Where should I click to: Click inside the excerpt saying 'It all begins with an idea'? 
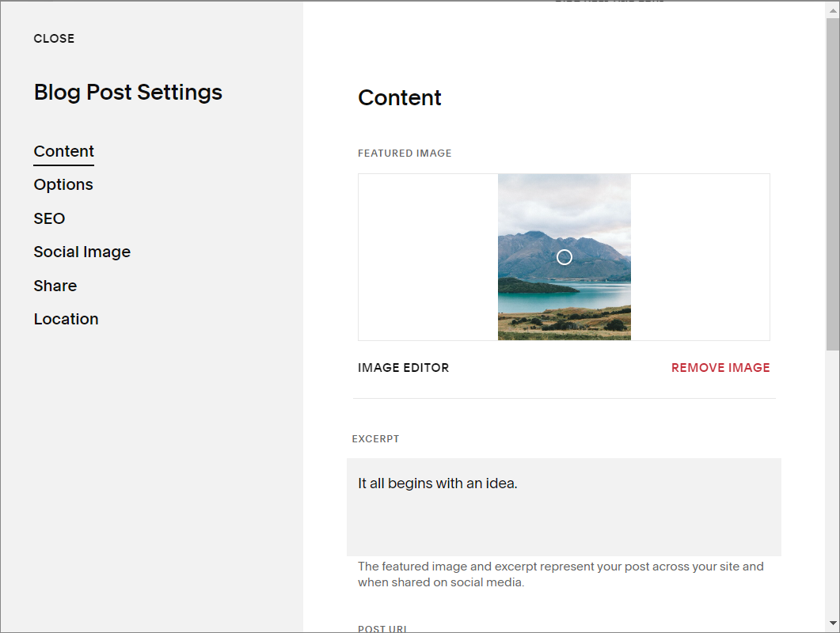pos(438,483)
